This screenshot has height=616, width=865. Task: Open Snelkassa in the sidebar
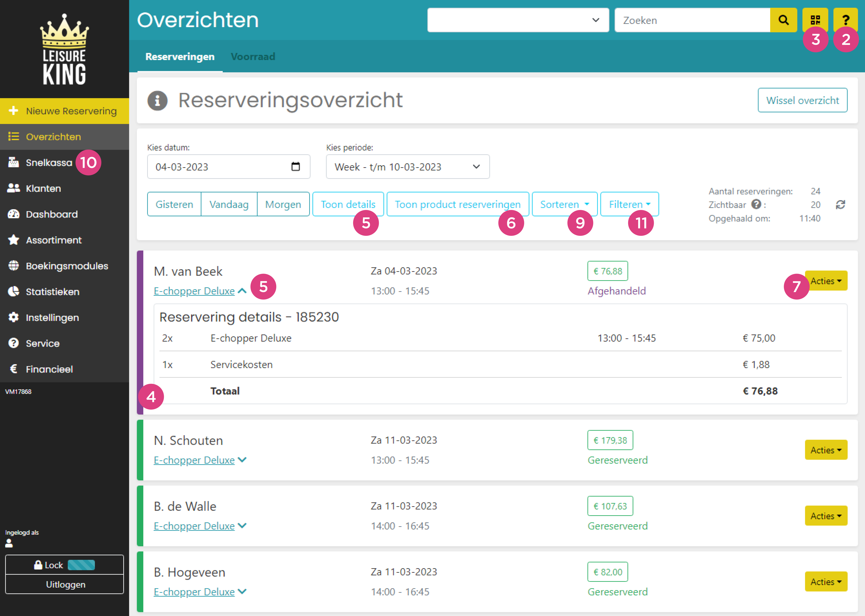click(64, 162)
